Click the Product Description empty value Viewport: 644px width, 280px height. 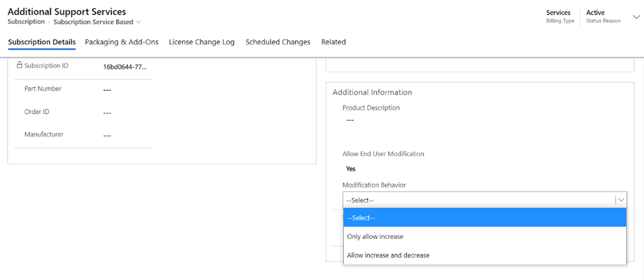[350, 120]
